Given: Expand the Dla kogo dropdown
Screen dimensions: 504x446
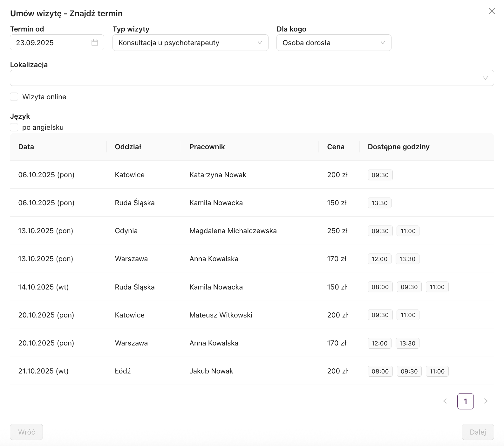Looking at the screenshot, I should pos(334,43).
